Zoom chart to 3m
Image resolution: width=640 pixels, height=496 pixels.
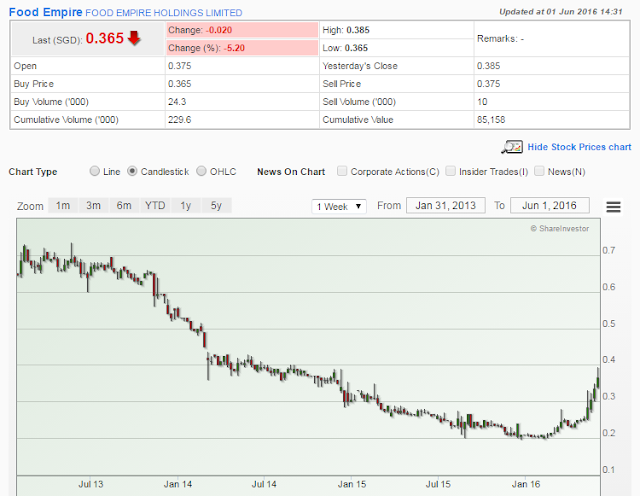click(93, 205)
